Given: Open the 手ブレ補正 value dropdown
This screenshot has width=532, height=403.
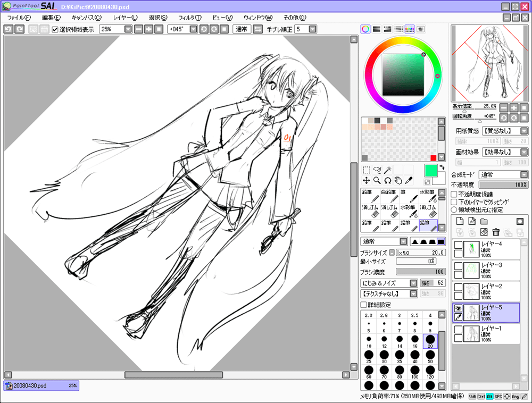Looking at the screenshot, I should [x=313, y=29].
